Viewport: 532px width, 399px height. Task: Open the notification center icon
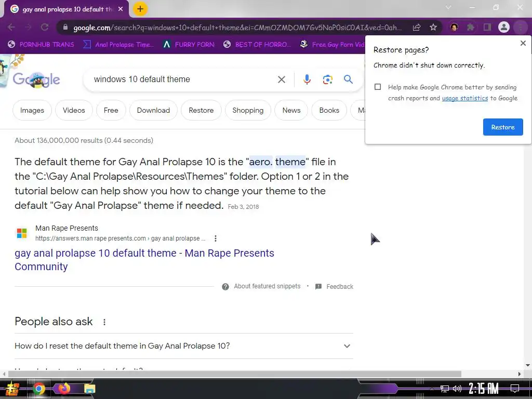[x=515, y=389]
